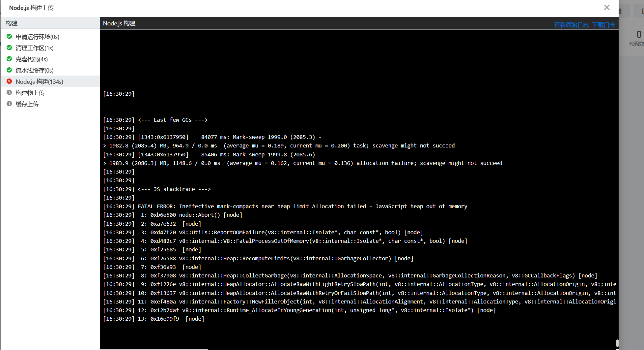Click the FatalProcessOutOfMemory stack frame line
Image resolution: width=644 pixels, height=350 pixels.
click(285, 241)
